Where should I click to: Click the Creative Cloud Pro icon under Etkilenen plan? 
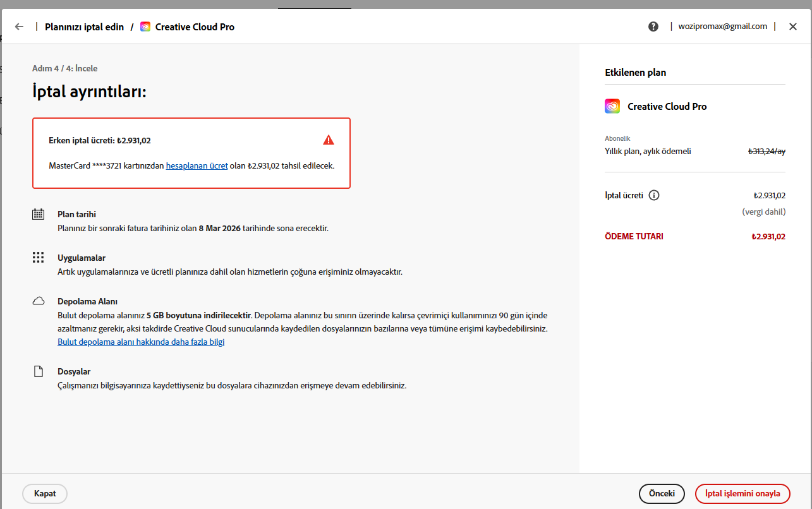click(612, 106)
